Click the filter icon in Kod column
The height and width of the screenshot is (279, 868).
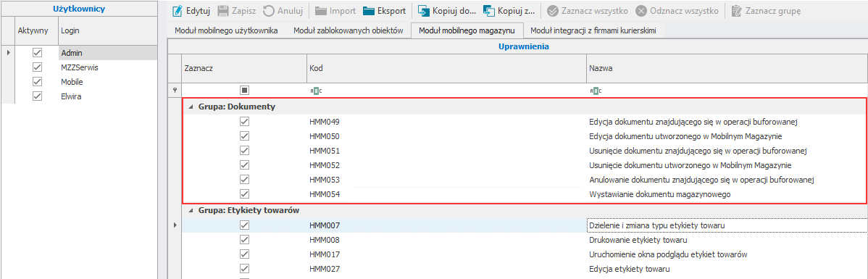pos(316,91)
